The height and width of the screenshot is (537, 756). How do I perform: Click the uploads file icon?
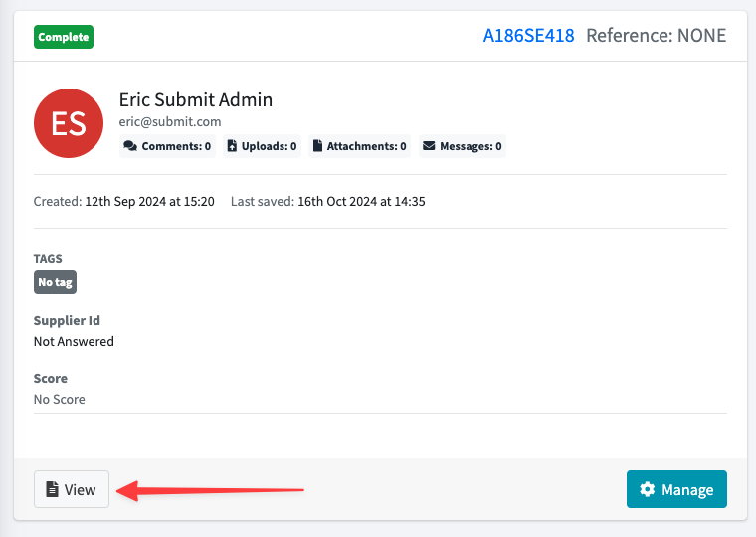pyautogui.click(x=232, y=146)
